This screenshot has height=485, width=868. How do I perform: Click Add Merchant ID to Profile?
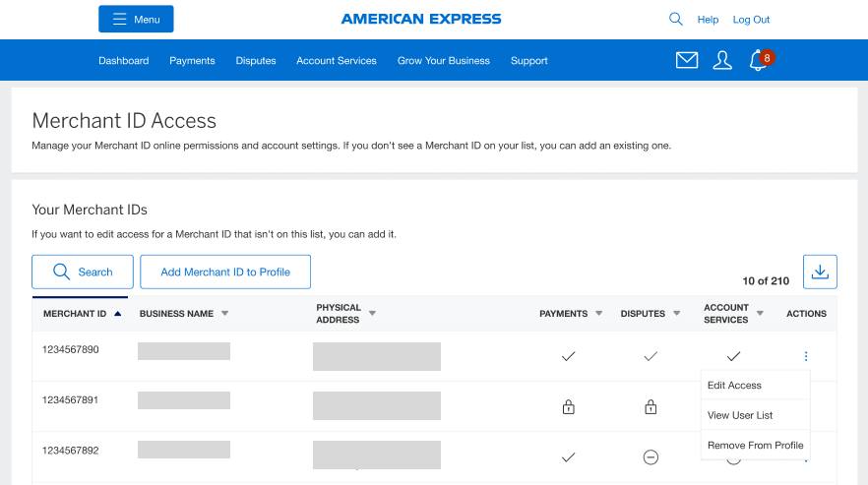coord(225,272)
